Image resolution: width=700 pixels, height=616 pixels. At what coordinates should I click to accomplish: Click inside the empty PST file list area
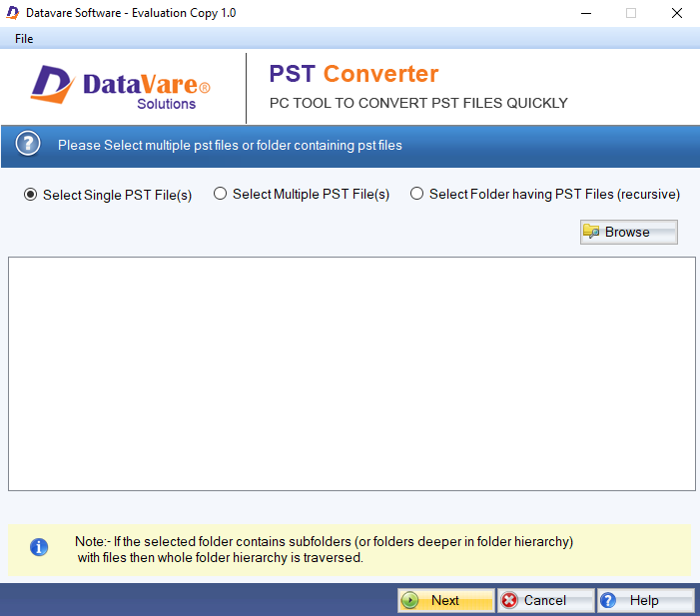pyautogui.click(x=351, y=373)
